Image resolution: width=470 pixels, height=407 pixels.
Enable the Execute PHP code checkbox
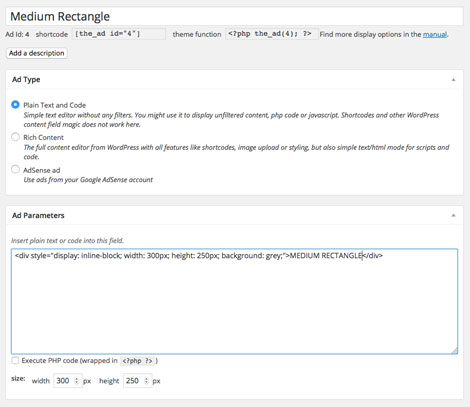pyautogui.click(x=15, y=360)
